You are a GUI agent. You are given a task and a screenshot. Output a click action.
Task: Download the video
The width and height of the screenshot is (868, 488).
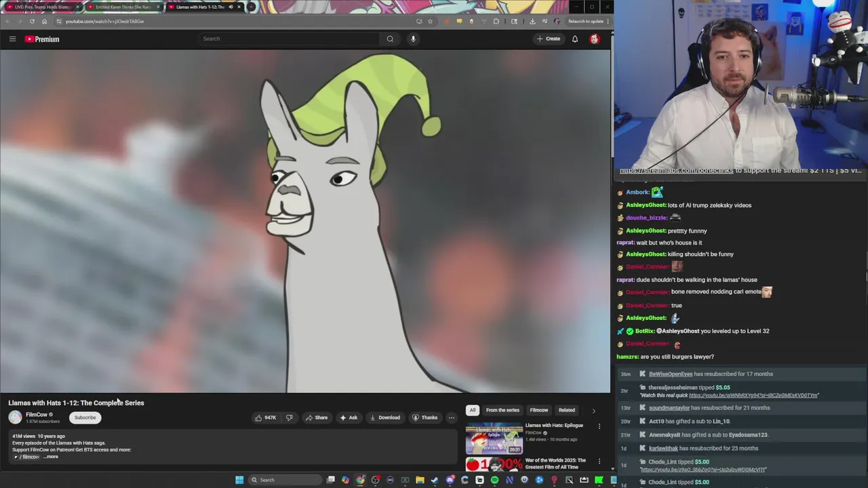(x=385, y=418)
